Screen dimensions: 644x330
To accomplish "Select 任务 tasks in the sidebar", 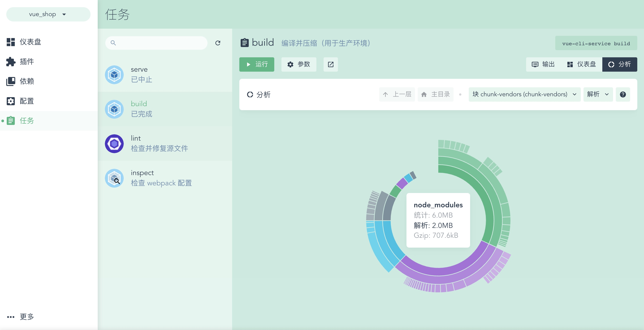I will coord(49,121).
